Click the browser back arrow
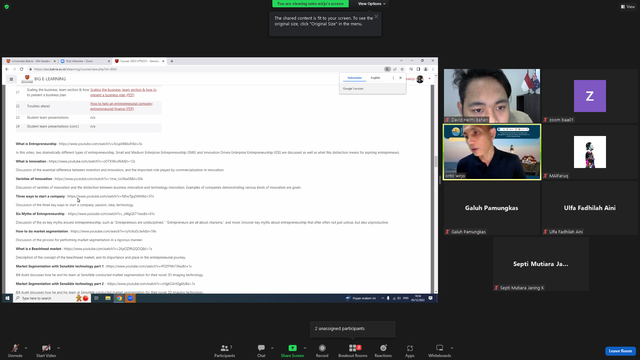This screenshot has width=640, height=360. coord(7,69)
